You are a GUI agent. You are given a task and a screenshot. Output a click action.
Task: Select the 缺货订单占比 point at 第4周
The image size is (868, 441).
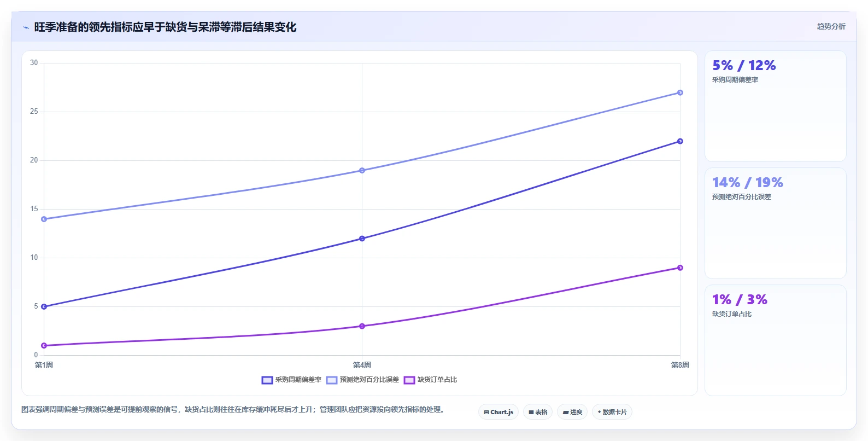pyautogui.click(x=362, y=326)
